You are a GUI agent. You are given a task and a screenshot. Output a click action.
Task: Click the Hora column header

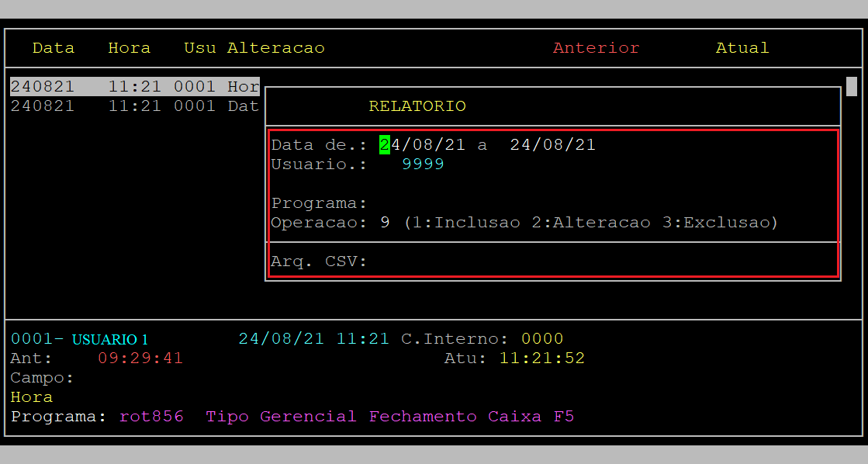point(129,48)
